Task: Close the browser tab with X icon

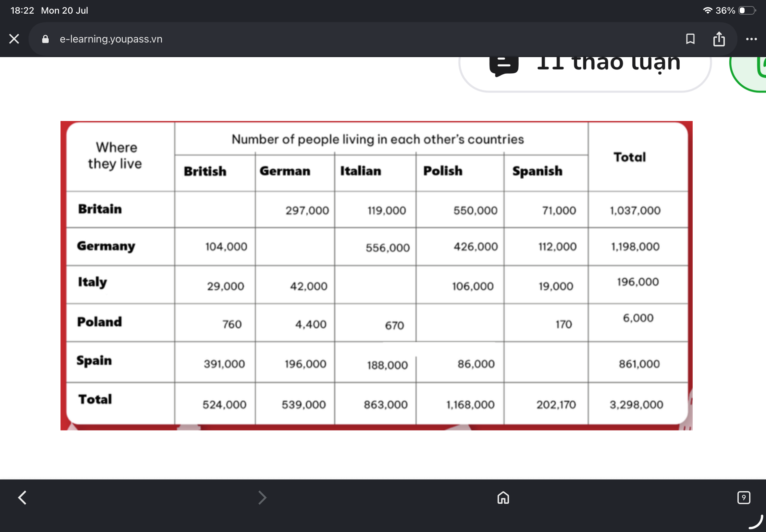Action: point(14,39)
